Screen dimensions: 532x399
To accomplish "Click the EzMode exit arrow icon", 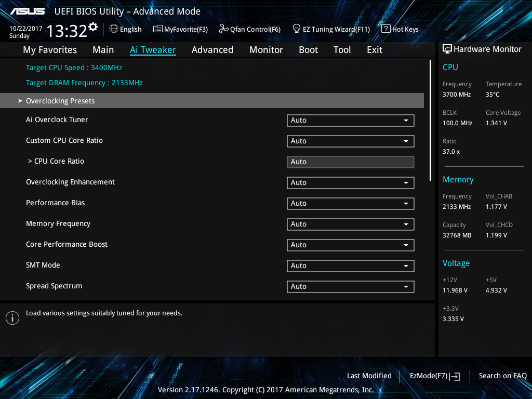I will 455,376.
